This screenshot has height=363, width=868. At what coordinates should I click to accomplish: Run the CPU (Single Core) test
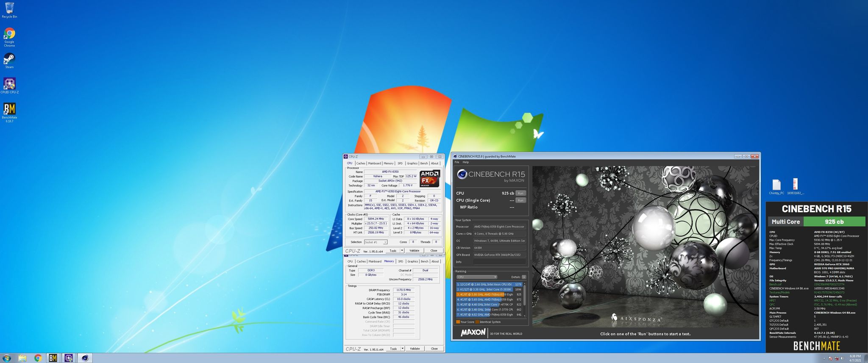520,200
